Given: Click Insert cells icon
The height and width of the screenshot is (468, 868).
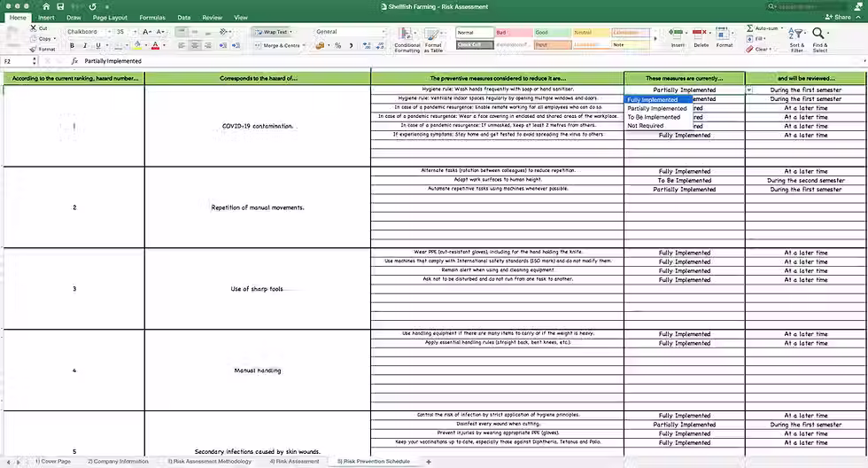Looking at the screenshot, I should point(677,37).
